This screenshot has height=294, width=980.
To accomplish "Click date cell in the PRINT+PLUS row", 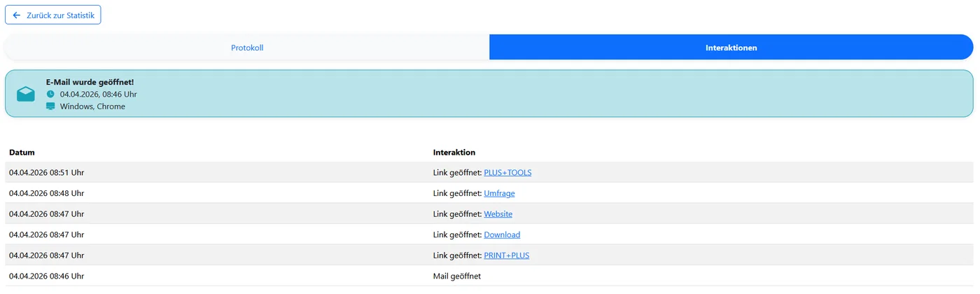I will click(x=46, y=255).
